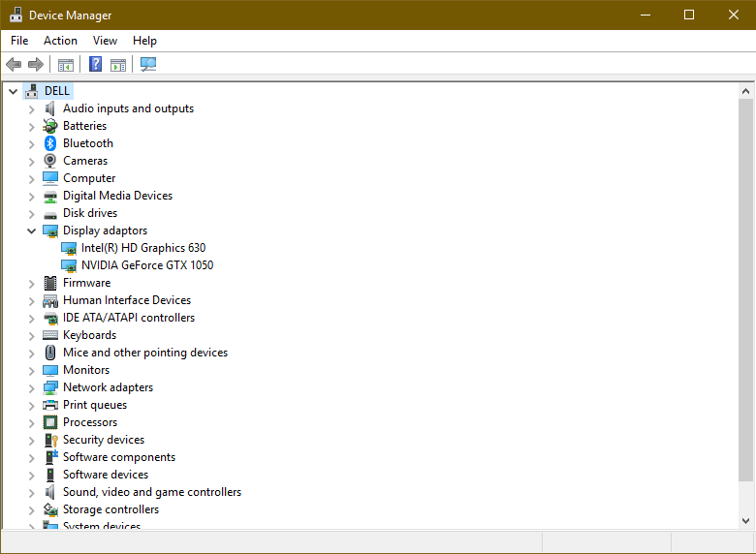Select NVIDIA GeForce GTX 1050 text
The width and height of the screenshot is (756, 554).
tap(147, 265)
